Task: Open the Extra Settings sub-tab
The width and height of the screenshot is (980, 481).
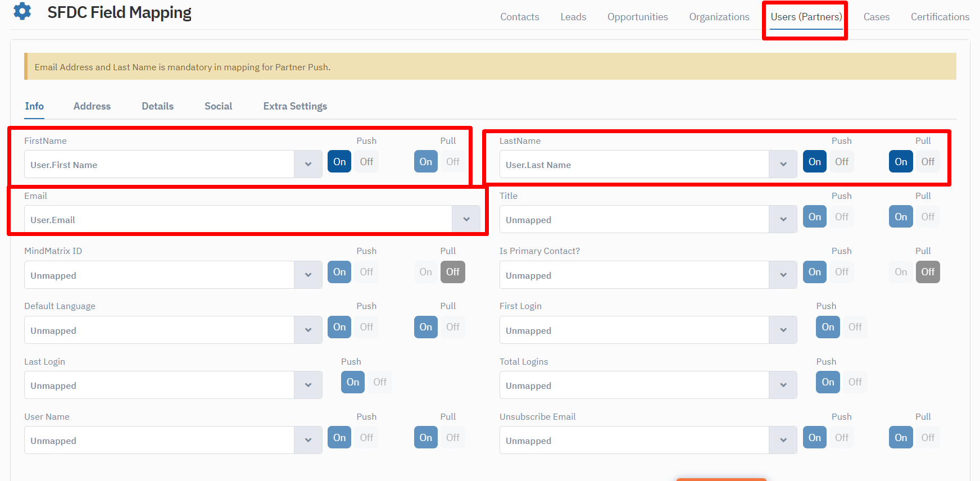Action: pyautogui.click(x=295, y=106)
